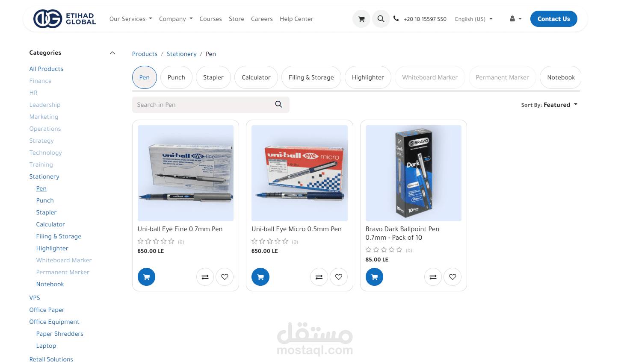Open Bravo Dark Ballpoint Pen 0.7mm title

pos(402,233)
